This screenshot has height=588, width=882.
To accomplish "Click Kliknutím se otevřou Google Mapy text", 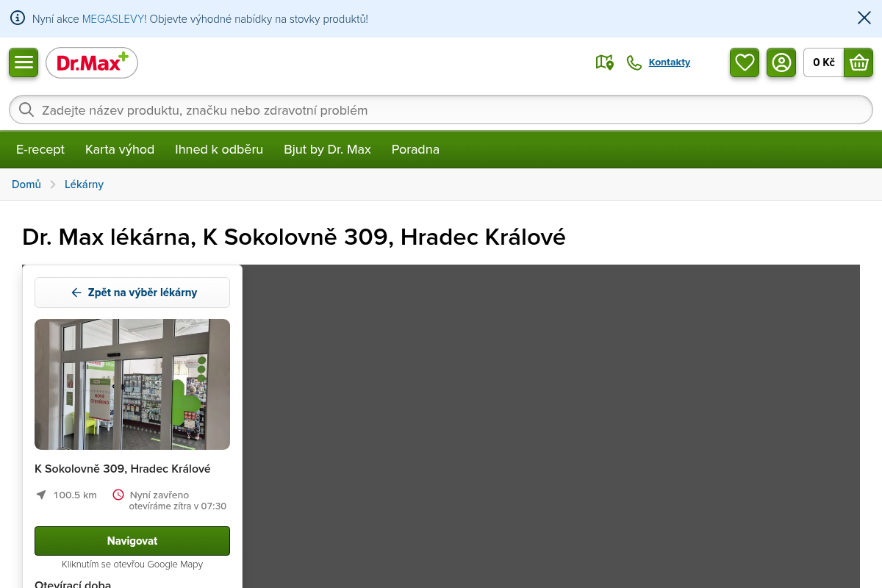I will [132, 564].
